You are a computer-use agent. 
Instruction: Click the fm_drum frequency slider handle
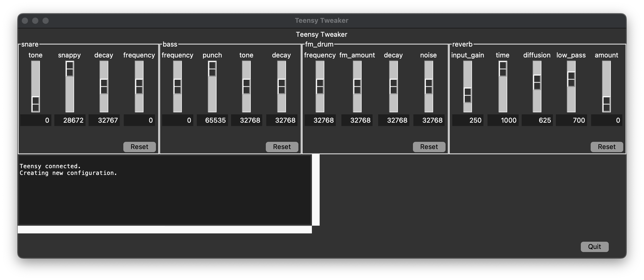click(x=320, y=86)
